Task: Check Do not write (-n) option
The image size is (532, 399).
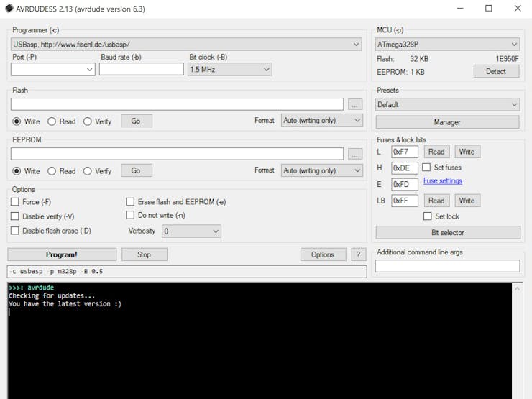Action: (x=130, y=215)
